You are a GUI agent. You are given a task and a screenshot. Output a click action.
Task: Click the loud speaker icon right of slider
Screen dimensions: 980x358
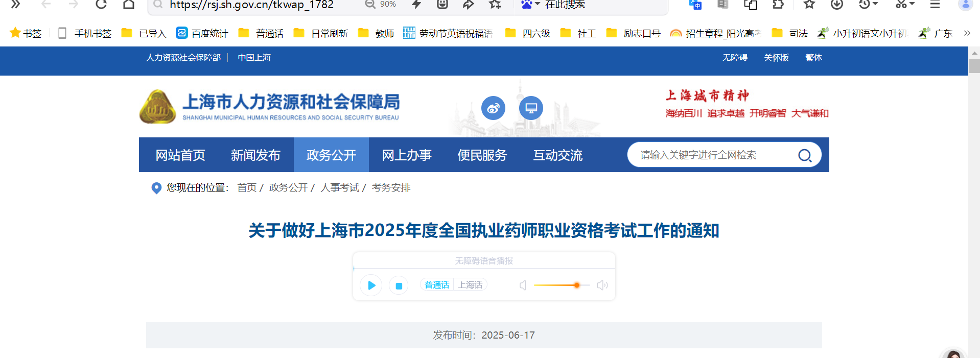tap(602, 285)
